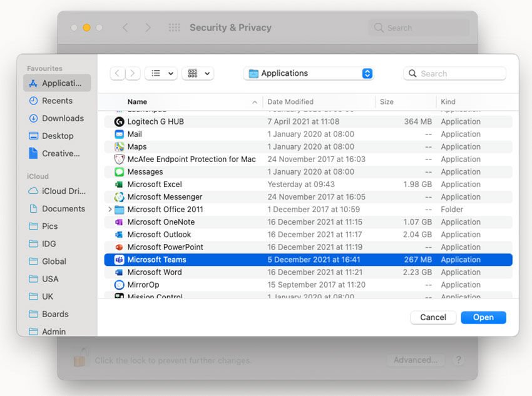Go back with the left arrow button

click(x=118, y=73)
